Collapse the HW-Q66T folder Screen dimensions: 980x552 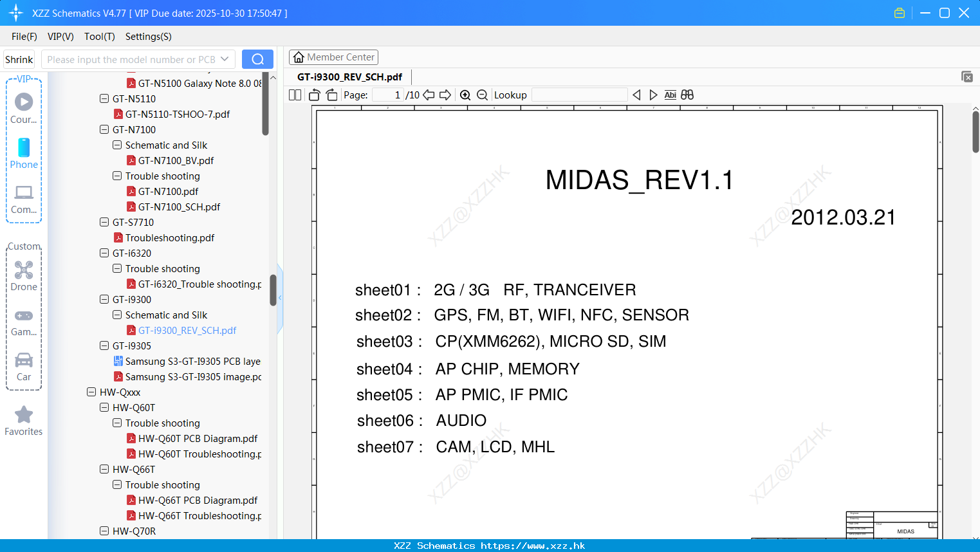tap(104, 469)
